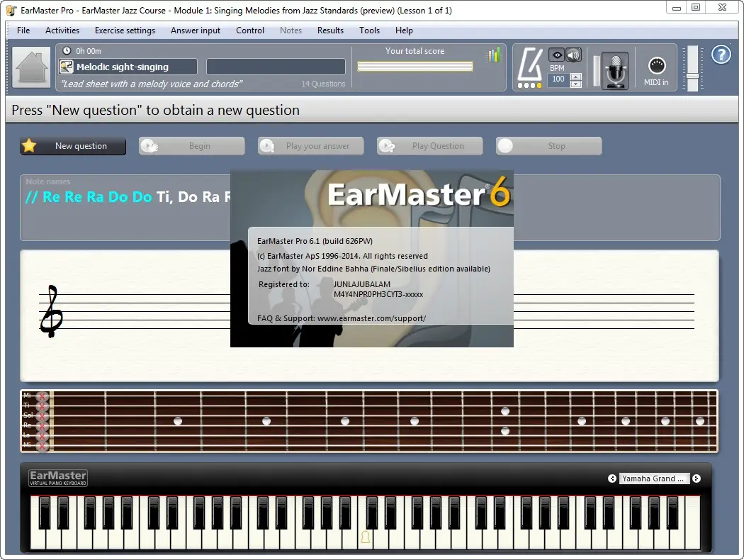Click the microphone input icon
Viewport: 744px width, 560px height.
(615, 70)
